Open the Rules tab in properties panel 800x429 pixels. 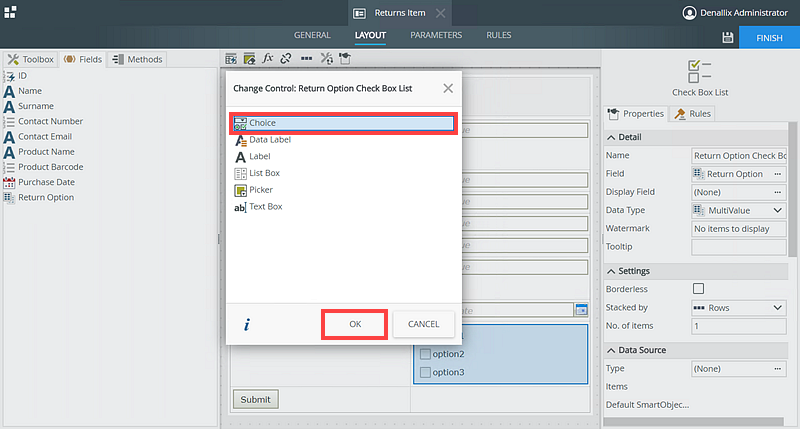[693, 114]
